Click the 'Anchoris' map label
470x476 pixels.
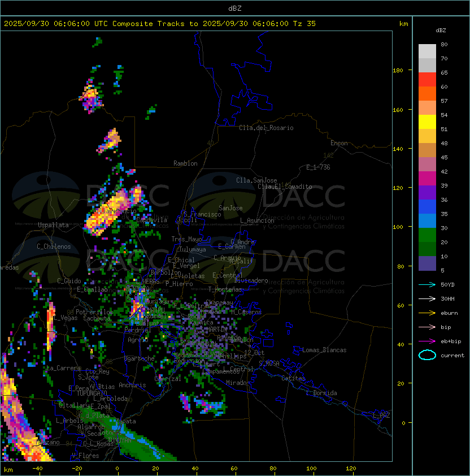click(132, 385)
